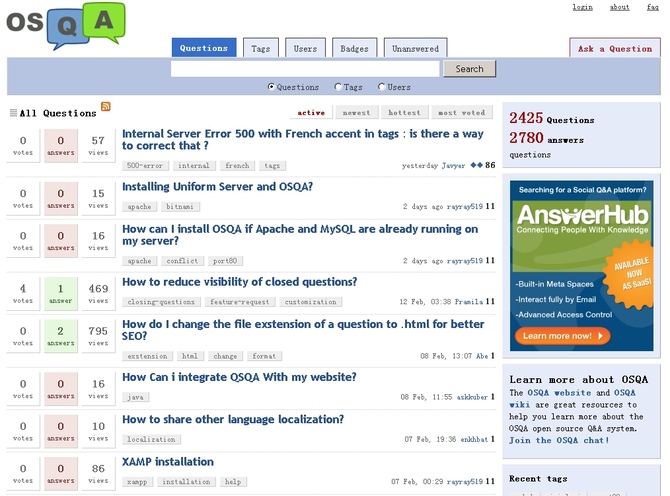Switch to the Questions tab
This screenshot has height=496, width=670.
pyautogui.click(x=204, y=48)
